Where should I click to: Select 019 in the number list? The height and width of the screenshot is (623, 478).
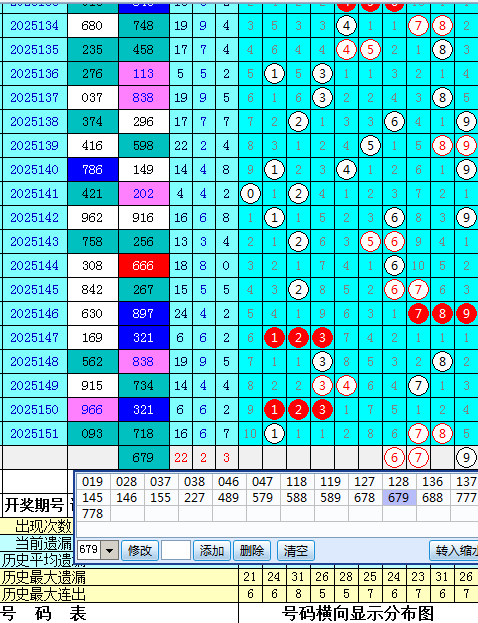coord(93,482)
